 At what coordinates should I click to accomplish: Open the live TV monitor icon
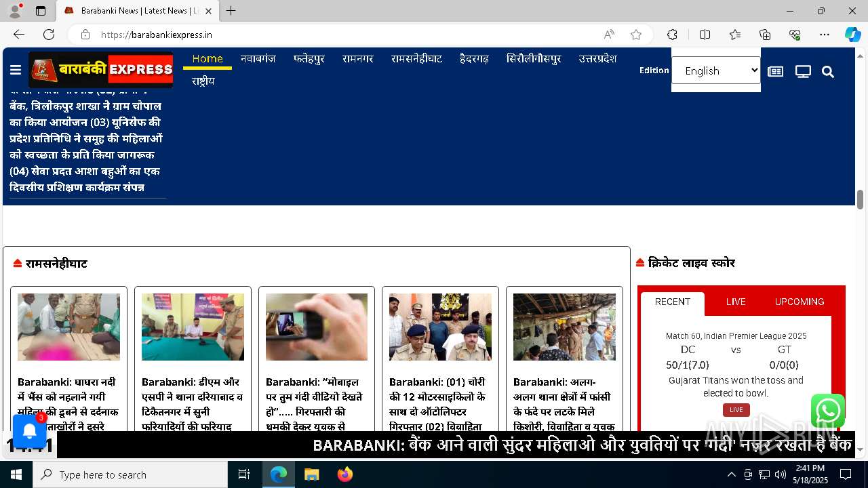click(x=803, y=71)
